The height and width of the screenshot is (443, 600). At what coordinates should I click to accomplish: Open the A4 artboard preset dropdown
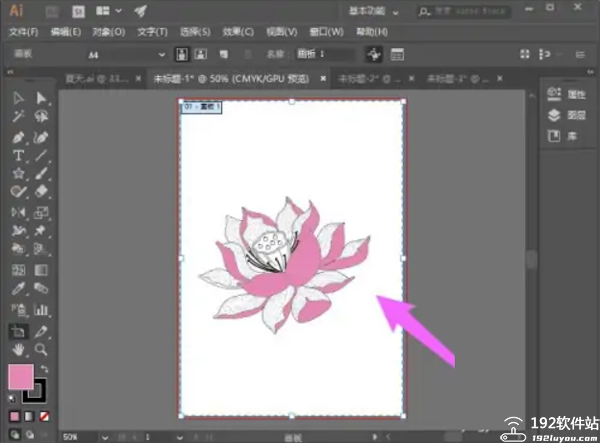(x=161, y=54)
